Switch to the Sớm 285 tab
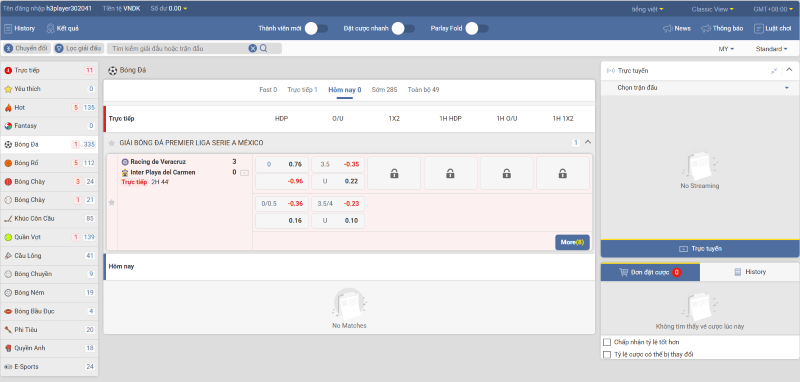 pyautogui.click(x=384, y=90)
